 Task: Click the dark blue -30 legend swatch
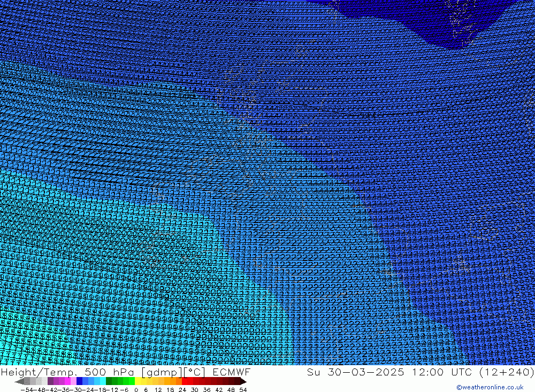click(x=79, y=381)
